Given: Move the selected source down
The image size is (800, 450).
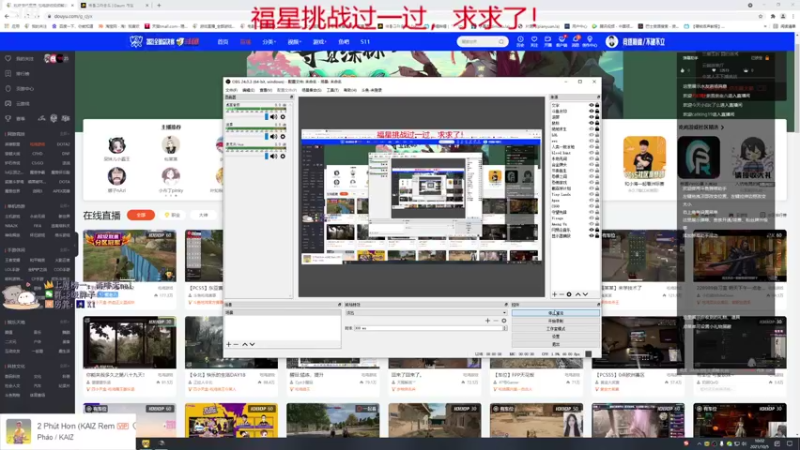Looking at the screenshot, I should click(x=585, y=294).
